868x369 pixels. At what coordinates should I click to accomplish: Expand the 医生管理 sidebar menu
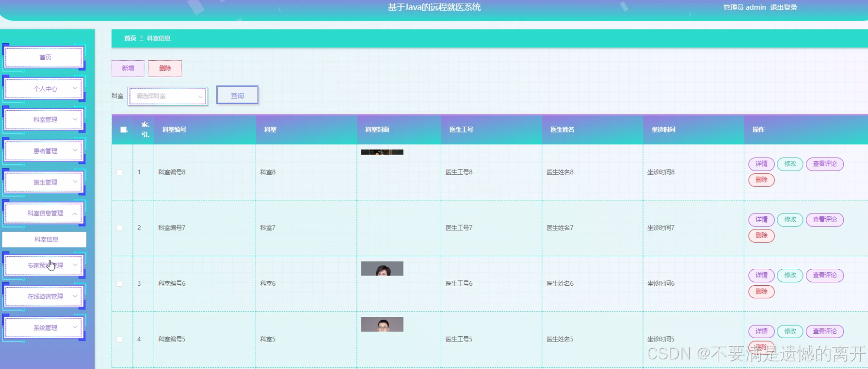(x=44, y=182)
